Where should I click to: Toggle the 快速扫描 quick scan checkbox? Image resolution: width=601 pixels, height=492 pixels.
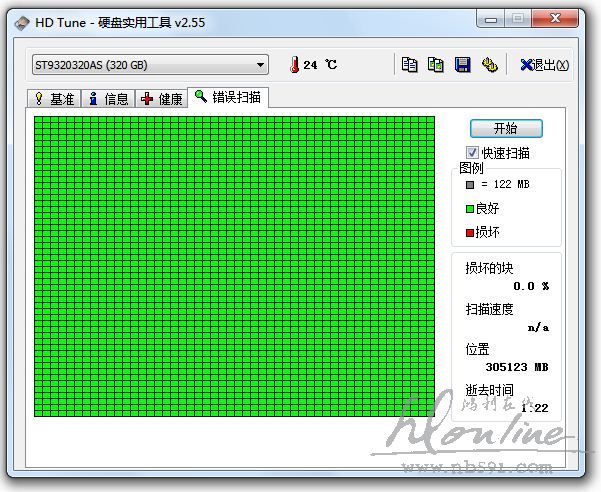pos(472,153)
